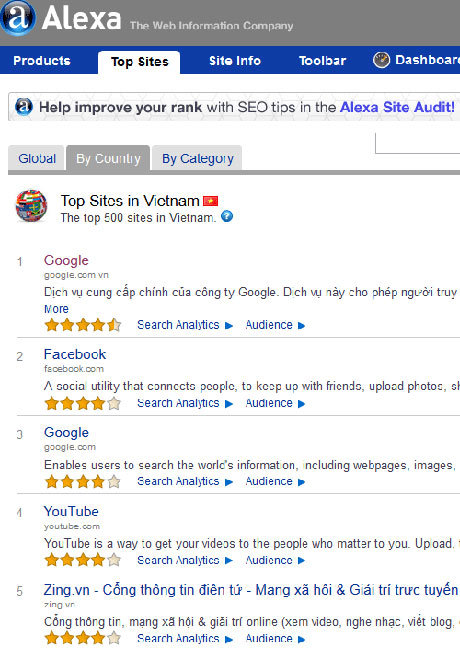The height and width of the screenshot is (648, 460).
Task: Click YouTube's star rating
Action: 83,560
